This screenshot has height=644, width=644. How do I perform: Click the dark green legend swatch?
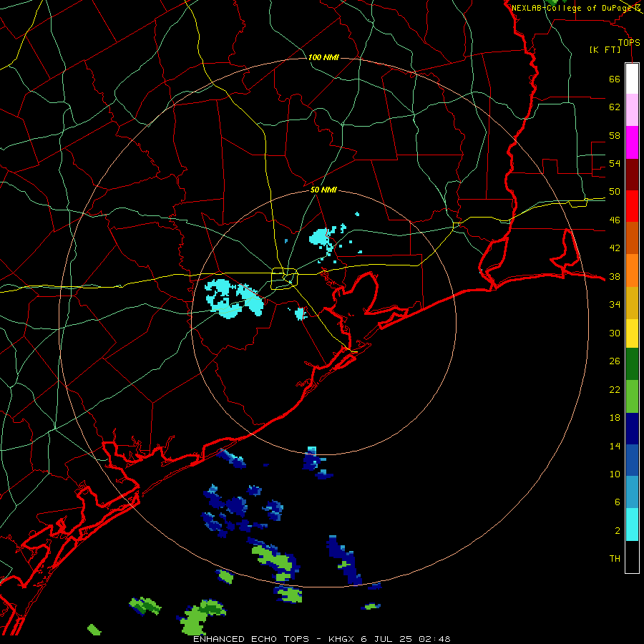pyautogui.click(x=632, y=364)
